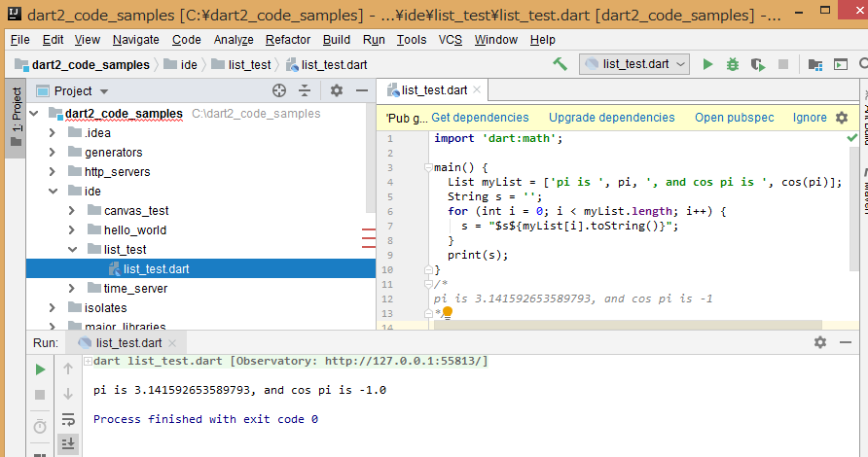Open Project Structure icon in toolbar
The height and width of the screenshot is (457, 868).
[x=814, y=65]
